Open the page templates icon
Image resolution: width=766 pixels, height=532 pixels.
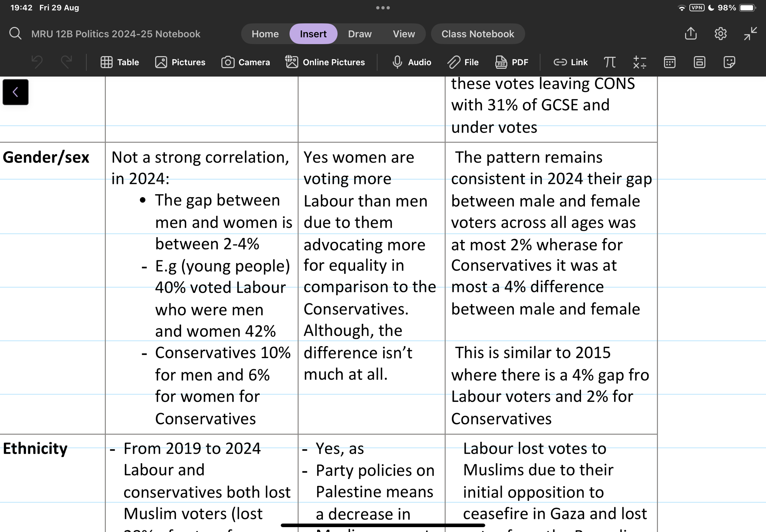699,62
